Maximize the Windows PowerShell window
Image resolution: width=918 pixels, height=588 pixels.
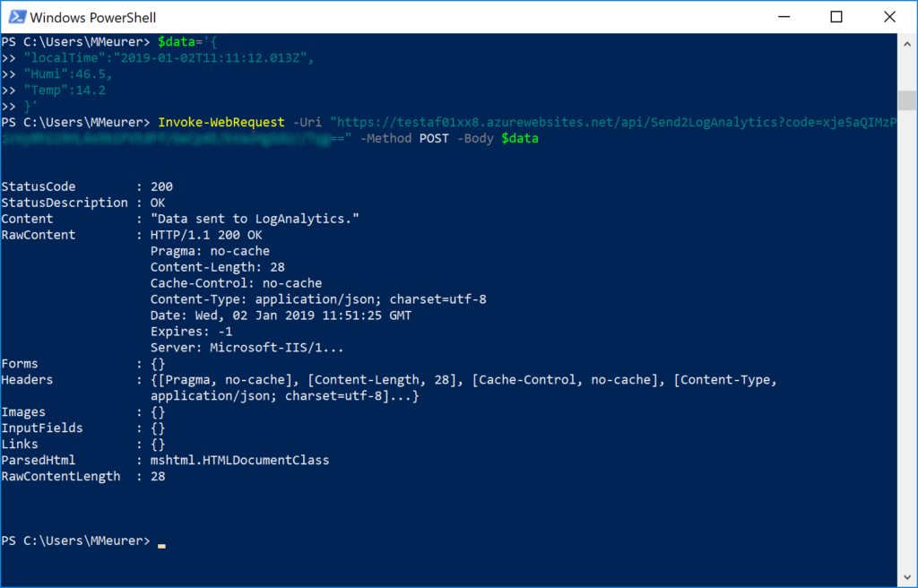[836, 17]
